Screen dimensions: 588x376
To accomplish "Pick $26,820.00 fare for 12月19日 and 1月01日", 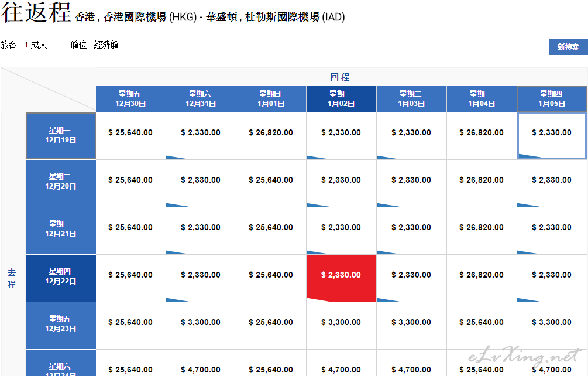I will [x=271, y=133].
